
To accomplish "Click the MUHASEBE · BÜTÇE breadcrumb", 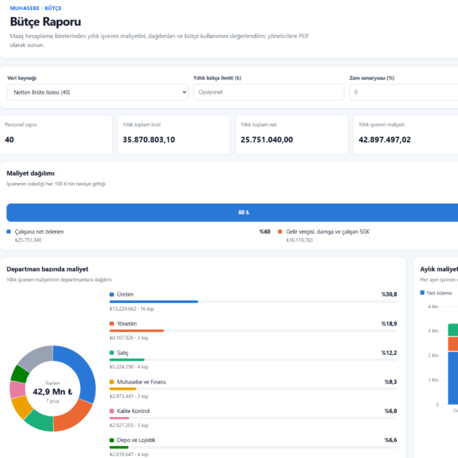I will tap(36, 8).
